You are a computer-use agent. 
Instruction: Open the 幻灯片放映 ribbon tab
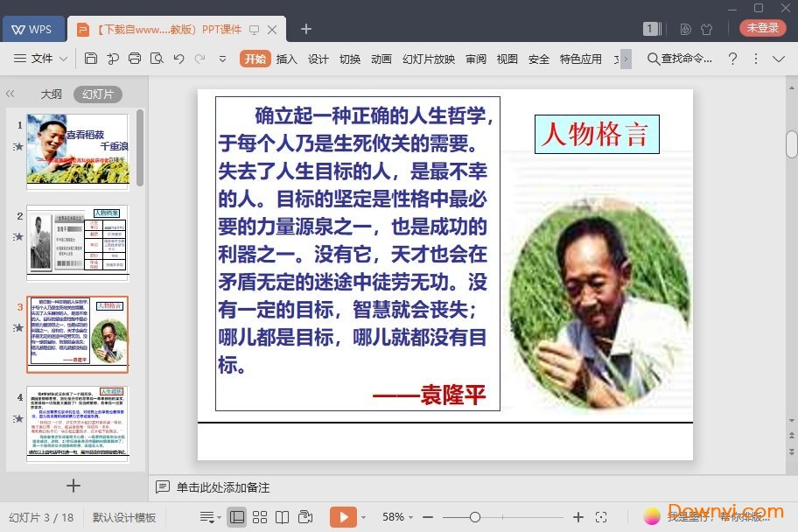(x=428, y=59)
